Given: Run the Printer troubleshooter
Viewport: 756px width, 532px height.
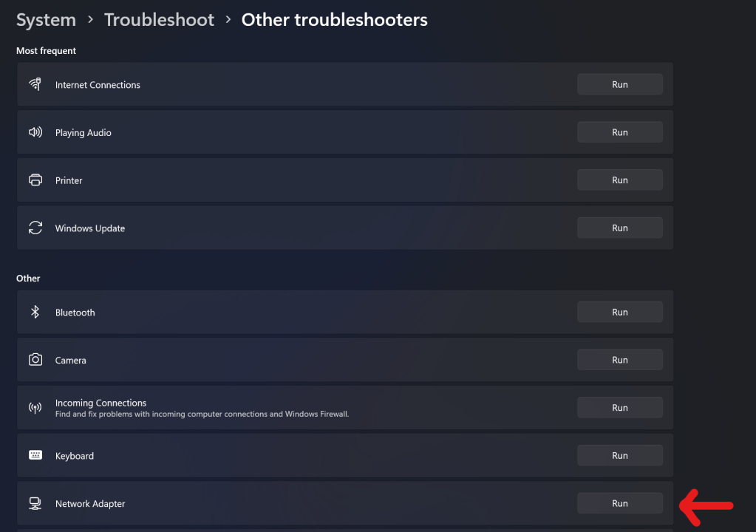Looking at the screenshot, I should [619, 180].
